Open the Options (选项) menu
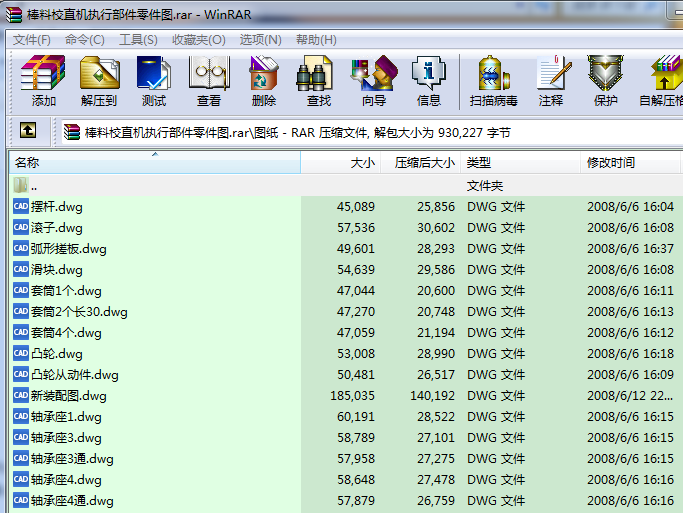 pyautogui.click(x=260, y=40)
